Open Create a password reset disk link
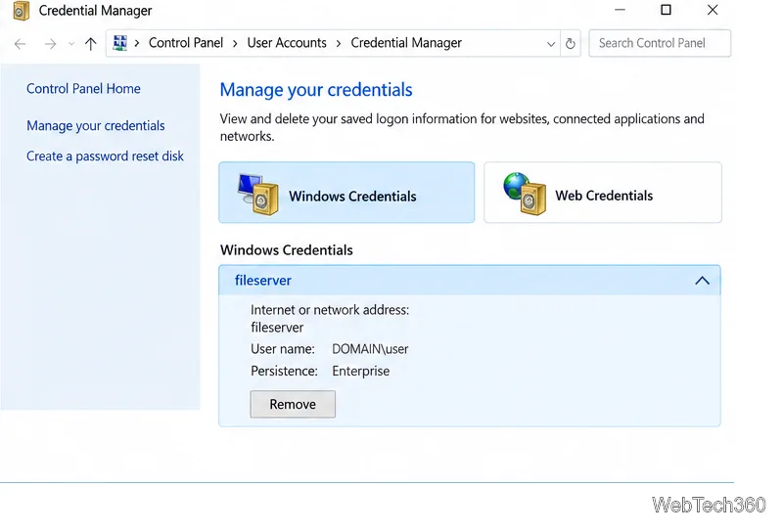The width and height of the screenshot is (783, 532). tap(105, 156)
